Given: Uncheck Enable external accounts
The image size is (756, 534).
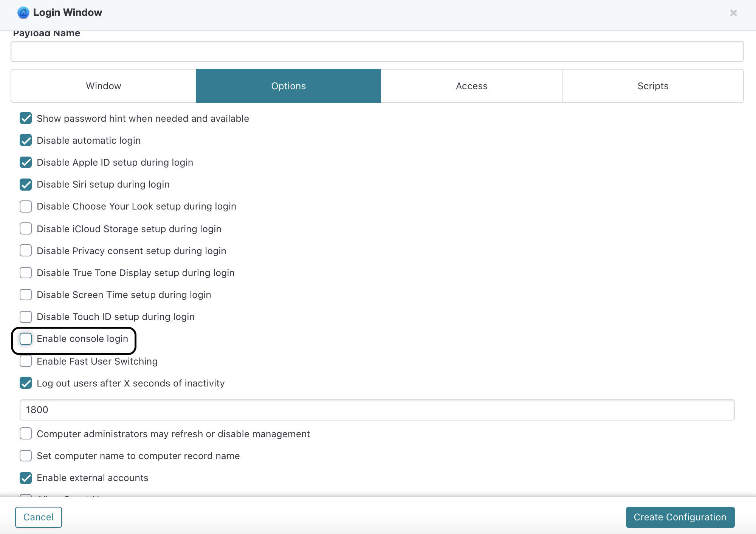Looking at the screenshot, I should pyautogui.click(x=26, y=478).
